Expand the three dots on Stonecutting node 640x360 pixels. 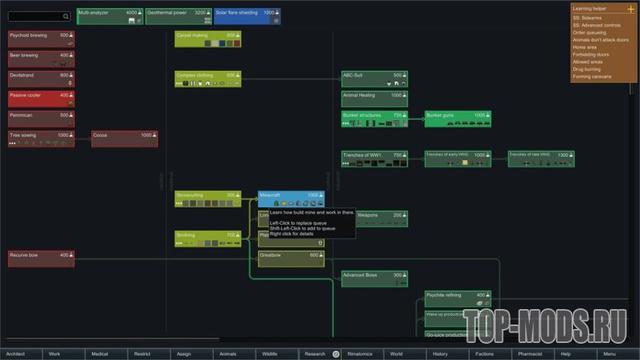[x=179, y=203]
